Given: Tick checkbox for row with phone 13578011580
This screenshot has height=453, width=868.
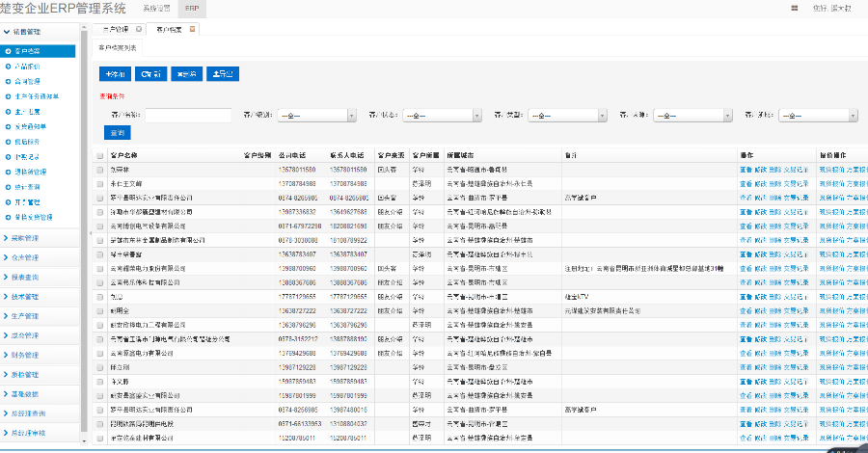Looking at the screenshot, I should point(99,170).
